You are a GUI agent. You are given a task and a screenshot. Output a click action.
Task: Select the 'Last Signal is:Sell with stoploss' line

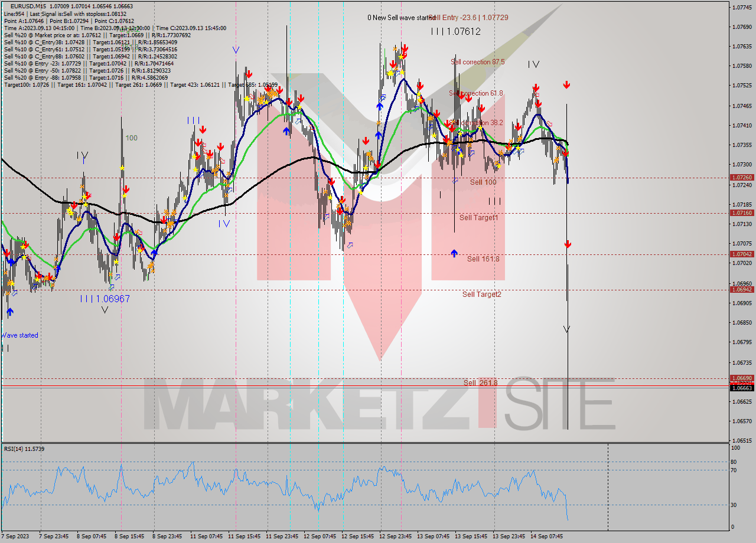[65, 14]
